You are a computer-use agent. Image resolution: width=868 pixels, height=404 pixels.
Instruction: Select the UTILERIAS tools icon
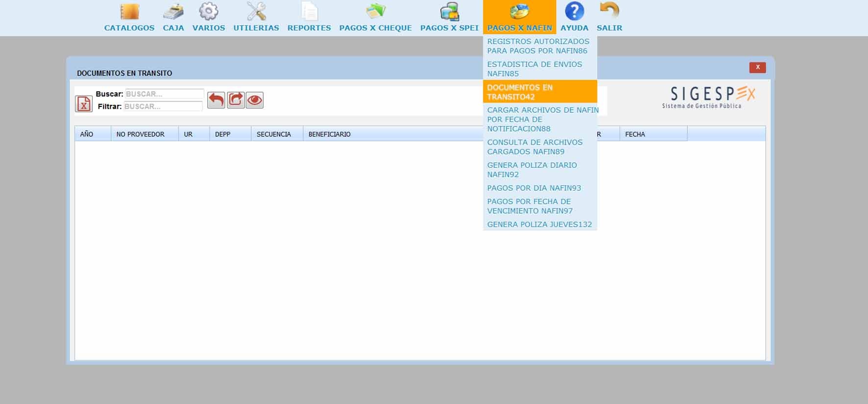(x=256, y=11)
